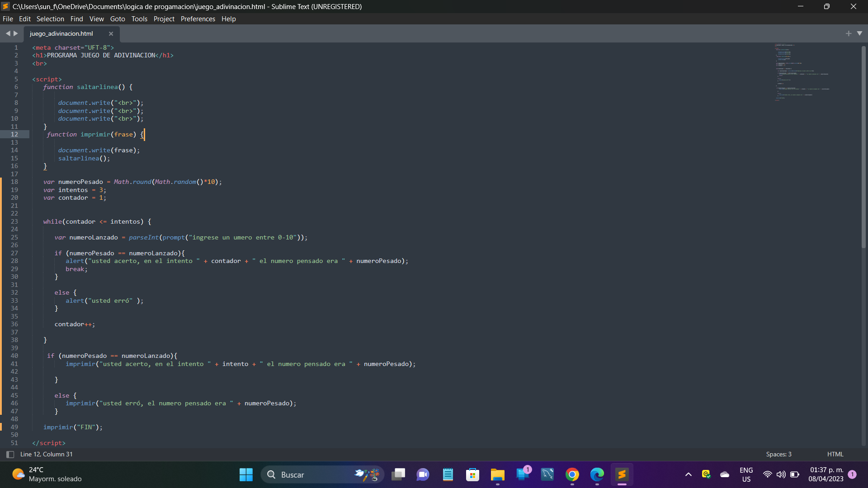This screenshot has height=488, width=868.
Task: Change syntax via HTML status label
Action: [x=835, y=454]
